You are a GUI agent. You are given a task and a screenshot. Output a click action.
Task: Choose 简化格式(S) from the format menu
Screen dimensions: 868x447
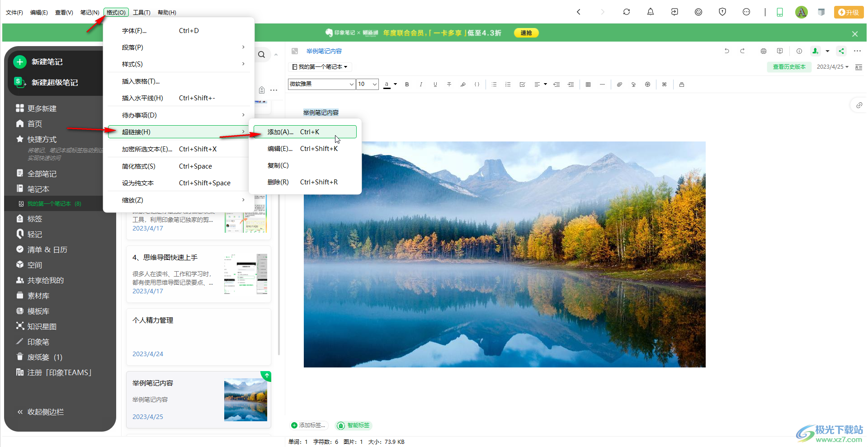[179, 166]
